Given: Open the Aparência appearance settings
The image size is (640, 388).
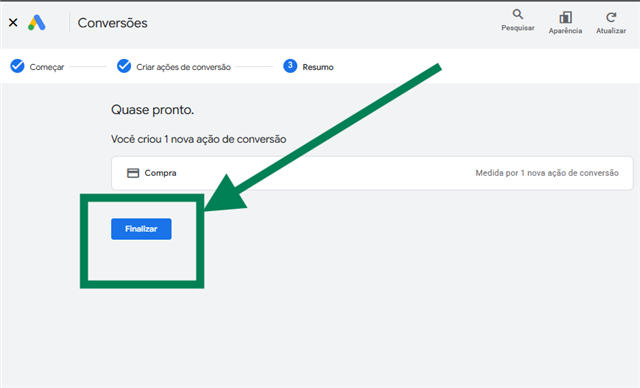Looking at the screenshot, I should click(565, 22).
